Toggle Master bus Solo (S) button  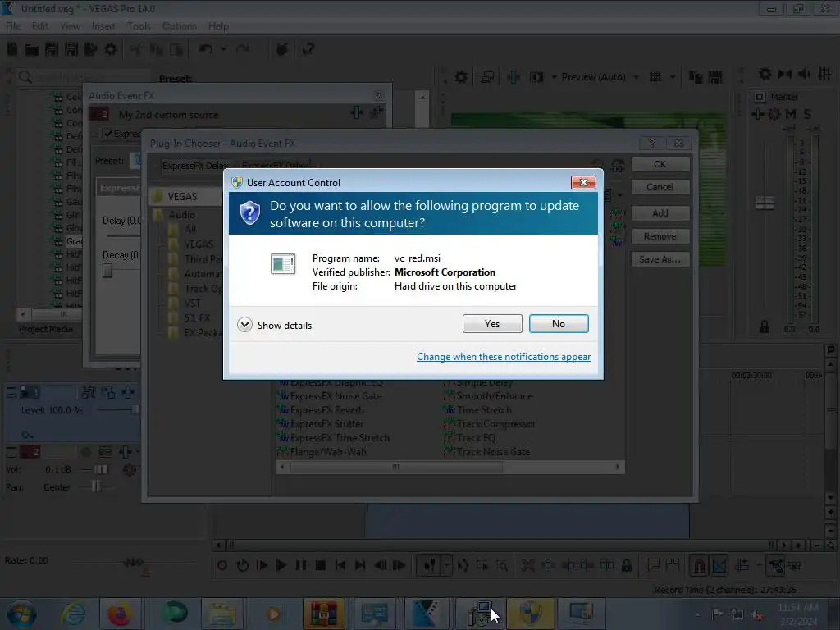pyautogui.click(x=807, y=113)
